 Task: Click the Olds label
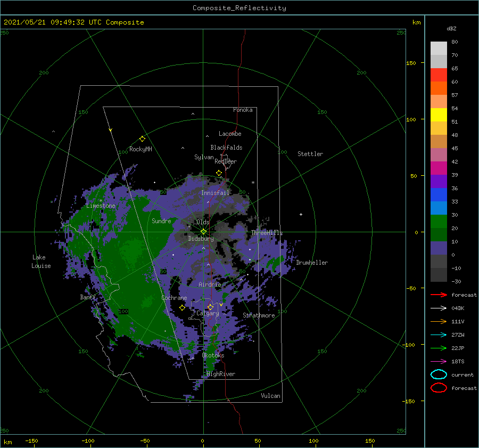click(203, 222)
